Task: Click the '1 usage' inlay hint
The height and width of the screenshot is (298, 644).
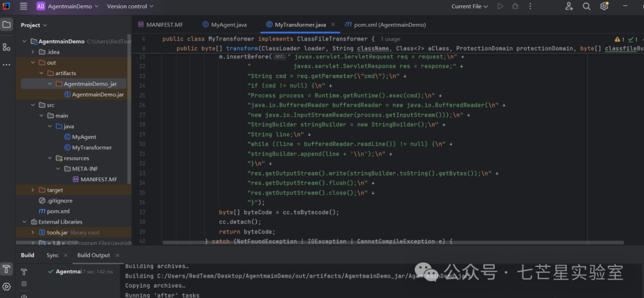Action: tap(391, 39)
